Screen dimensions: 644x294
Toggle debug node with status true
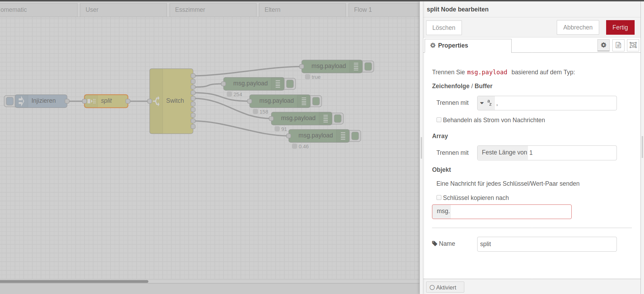(x=368, y=66)
